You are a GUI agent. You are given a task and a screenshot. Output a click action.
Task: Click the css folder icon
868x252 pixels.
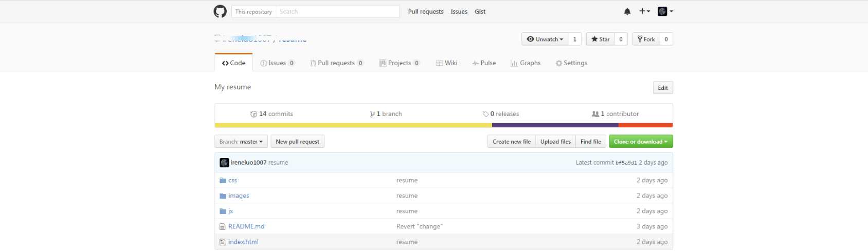pos(223,180)
